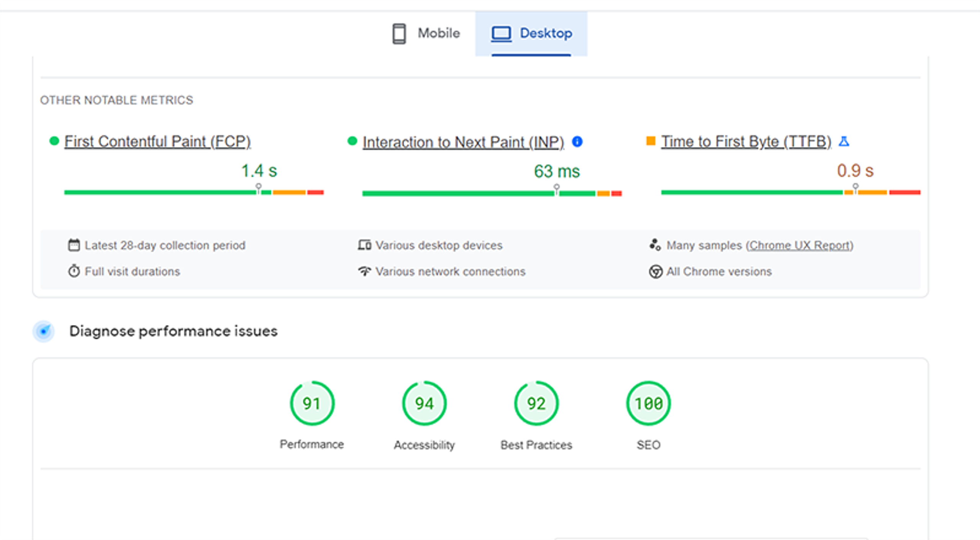Open the Chrome UX Report link

pyautogui.click(x=799, y=245)
